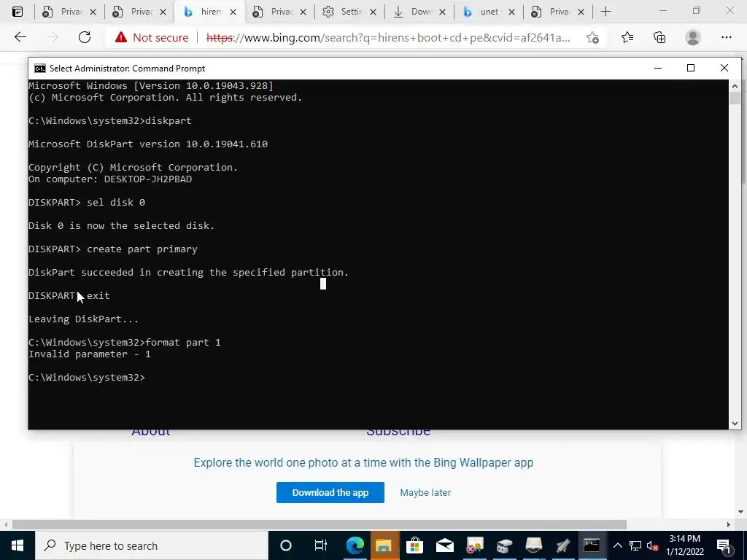Open the muted volume tray icon
Viewport: 747px width, 560px height.
pos(652,545)
